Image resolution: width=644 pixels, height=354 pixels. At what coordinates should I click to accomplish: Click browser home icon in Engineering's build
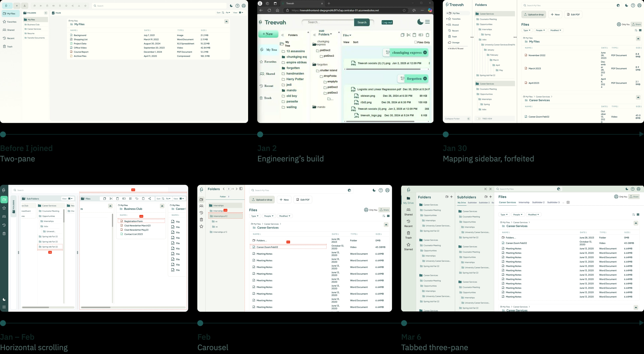click(277, 11)
